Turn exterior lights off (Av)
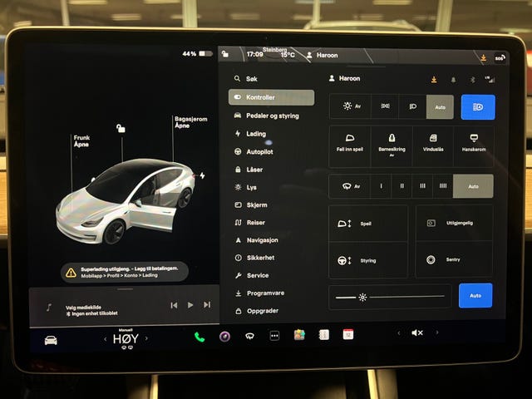Viewport: 532px width, 399px height. [351, 106]
